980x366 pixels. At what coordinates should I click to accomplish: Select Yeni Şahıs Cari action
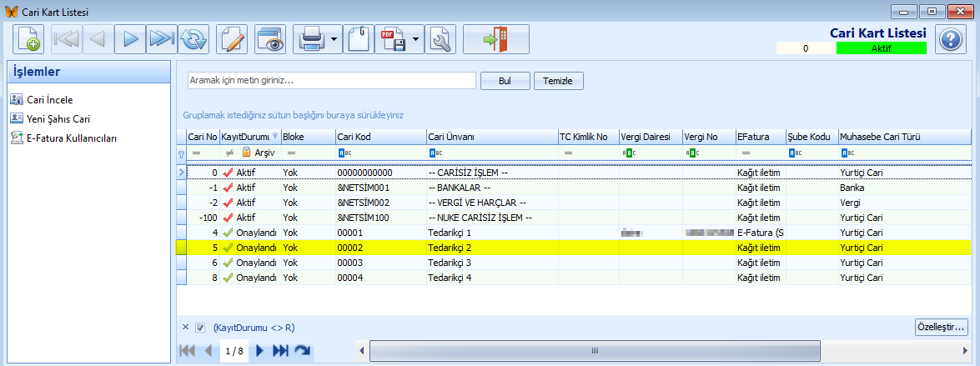[x=51, y=118]
